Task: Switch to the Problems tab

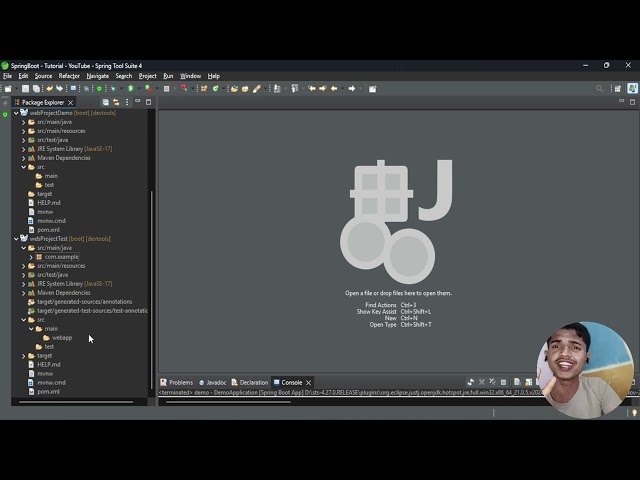Action: tap(177, 382)
